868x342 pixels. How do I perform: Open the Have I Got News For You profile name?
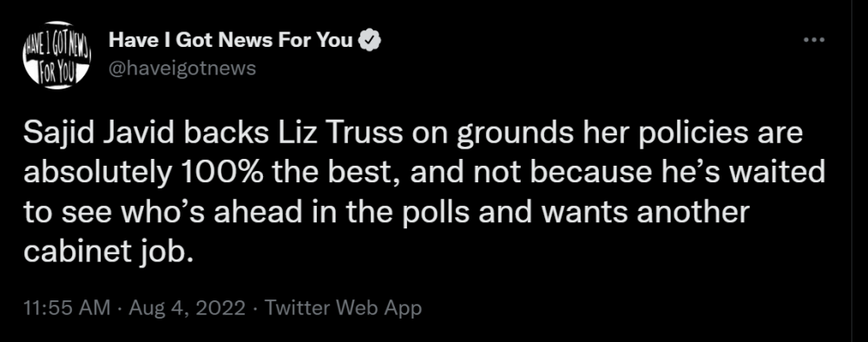[231, 41]
